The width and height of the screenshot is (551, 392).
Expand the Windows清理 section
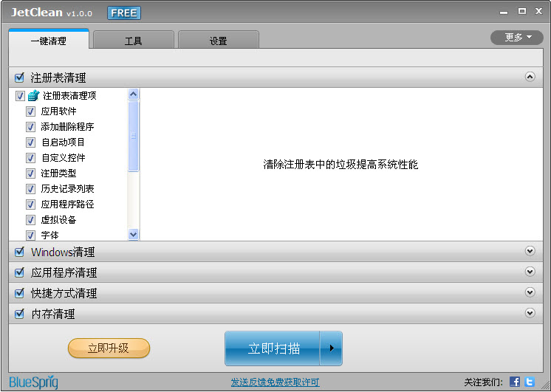pos(530,251)
